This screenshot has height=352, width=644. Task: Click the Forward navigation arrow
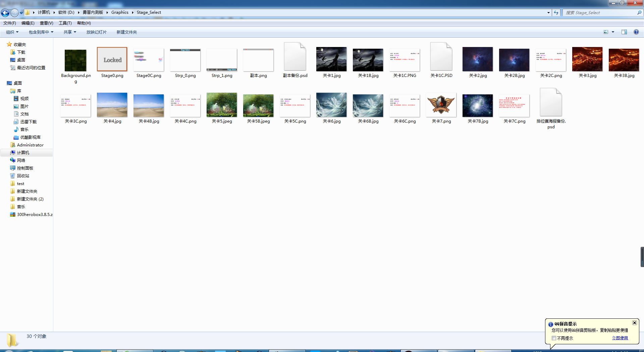tap(14, 13)
